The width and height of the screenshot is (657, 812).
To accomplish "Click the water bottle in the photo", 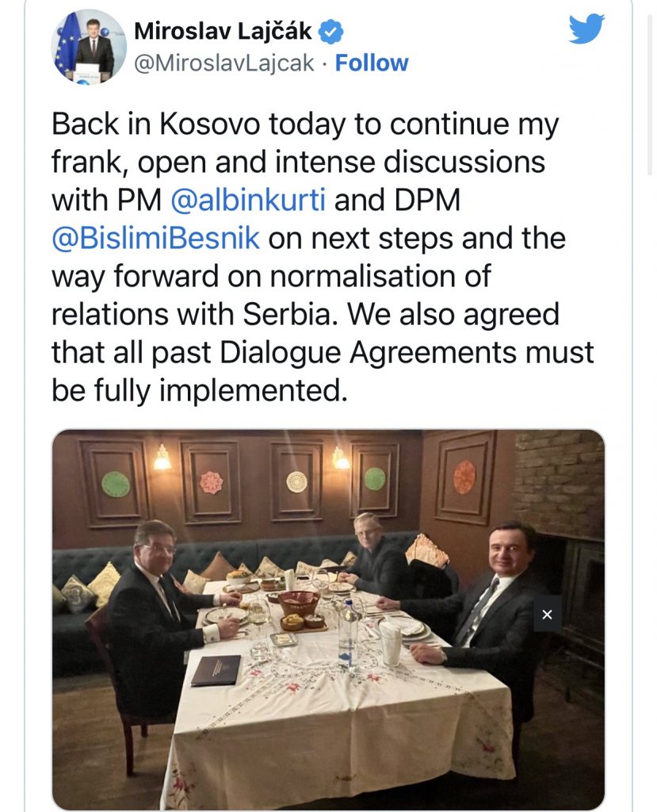I will [346, 633].
